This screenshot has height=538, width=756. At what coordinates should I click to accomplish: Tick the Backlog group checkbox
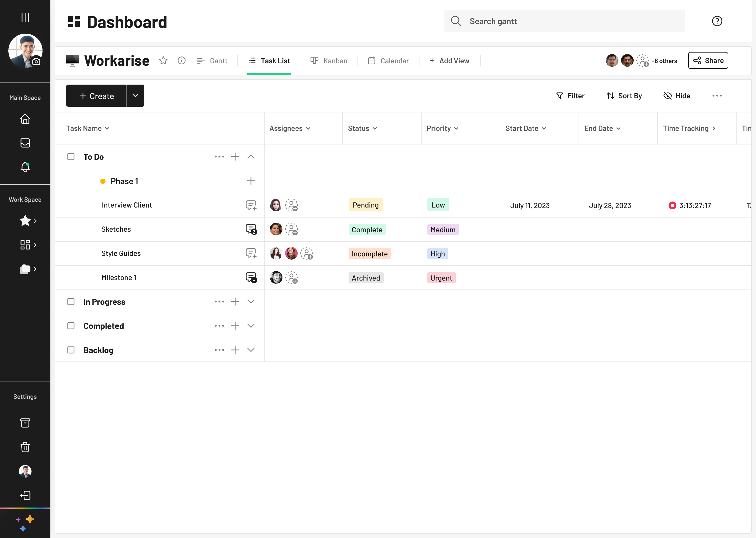tap(71, 350)
